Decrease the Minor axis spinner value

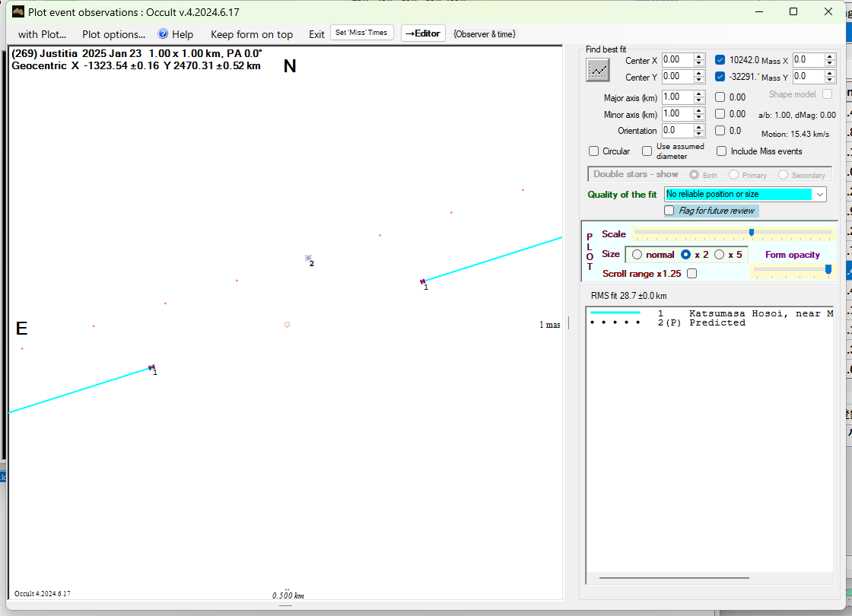pos(699,117)
